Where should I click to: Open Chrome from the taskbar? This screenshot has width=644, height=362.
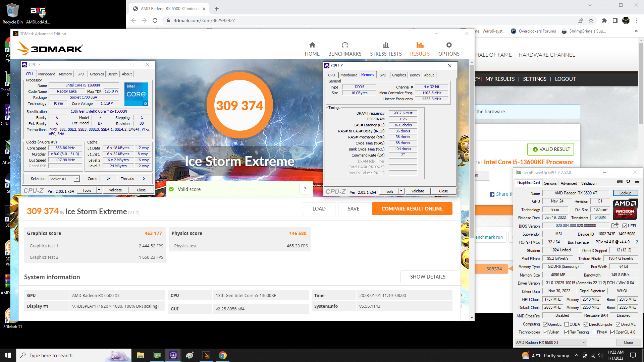pyautogui.click(x=223, y=355)
